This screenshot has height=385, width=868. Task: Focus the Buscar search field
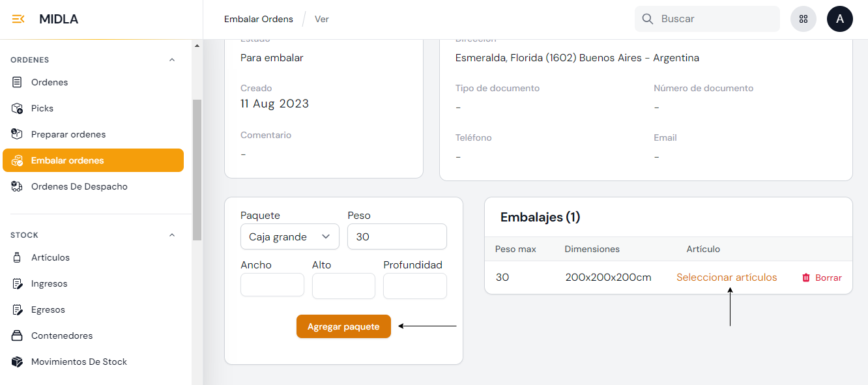[x=716, y=19]
